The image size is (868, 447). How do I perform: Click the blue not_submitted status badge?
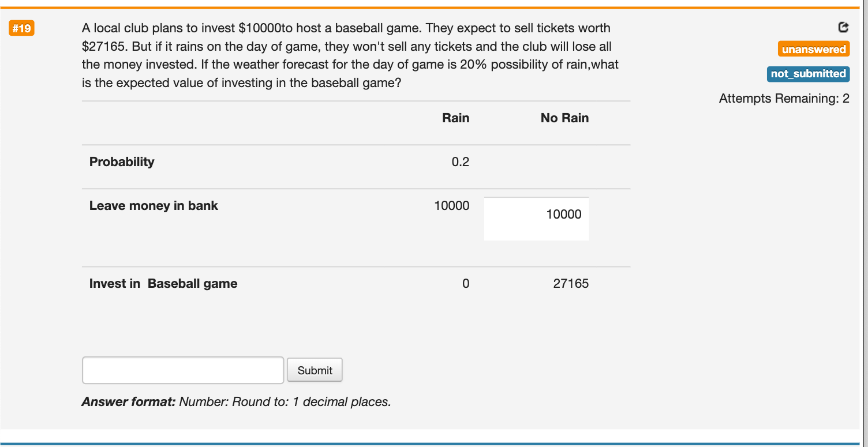tap(808, 73)
